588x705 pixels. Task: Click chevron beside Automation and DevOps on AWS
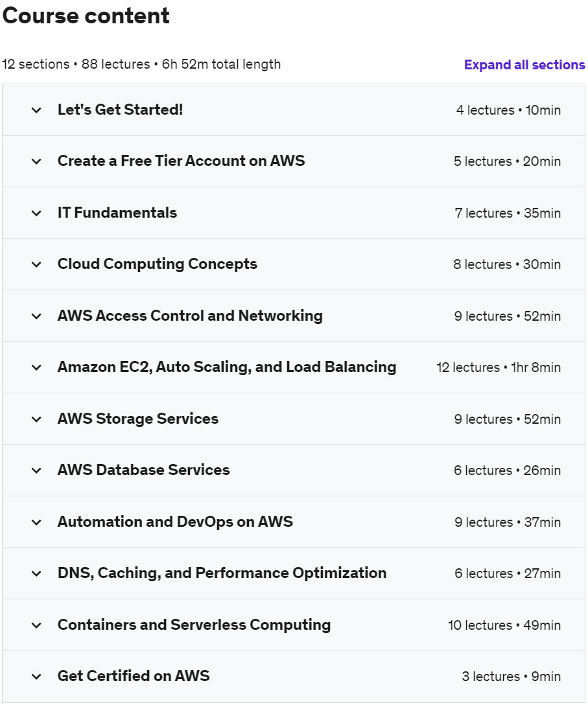click(x=36, y=522)
